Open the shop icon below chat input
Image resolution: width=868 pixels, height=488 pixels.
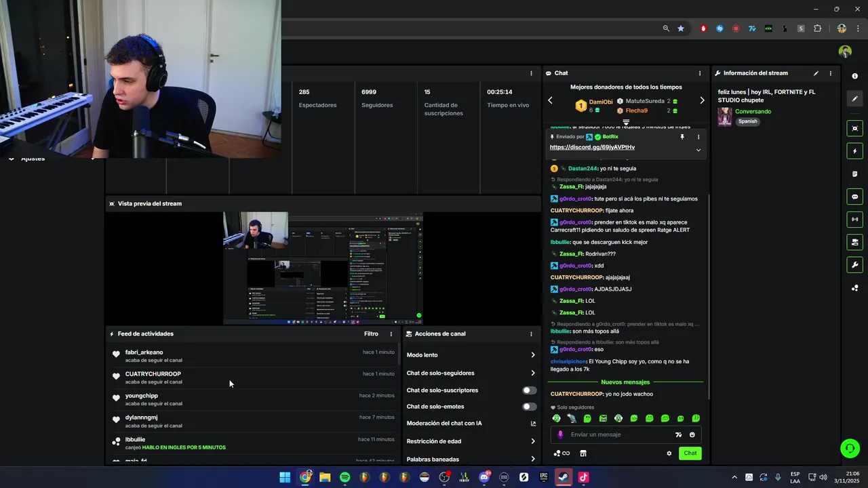point(583,453)
